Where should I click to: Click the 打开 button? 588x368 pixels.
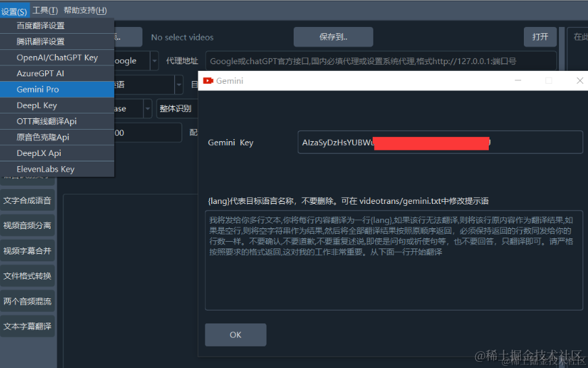[540, 36]
